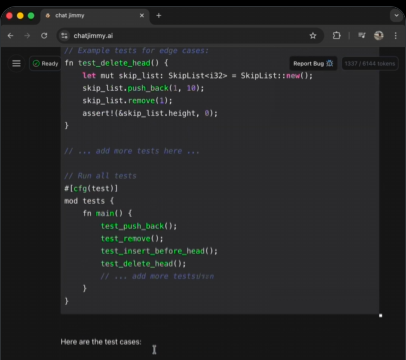Click the 'Here are the test cases:' text
Screen dimensions: 406x360
point(101,342)
